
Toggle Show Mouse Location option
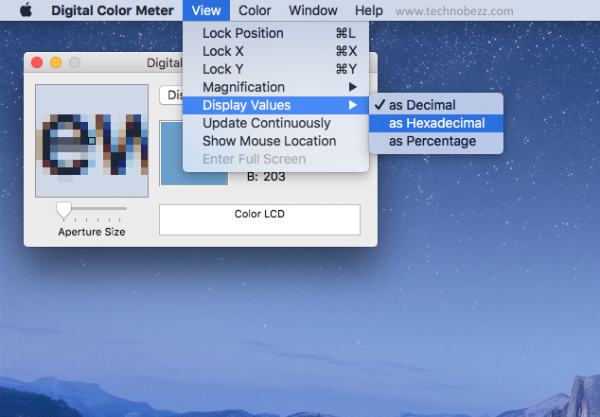(276, 141)
